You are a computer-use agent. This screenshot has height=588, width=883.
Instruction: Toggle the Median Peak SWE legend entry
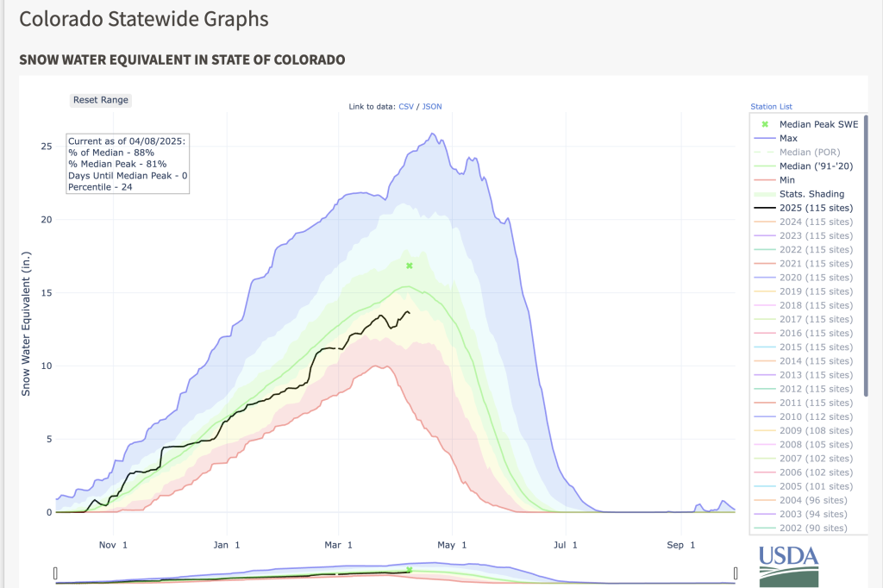(x=806, y=124)
